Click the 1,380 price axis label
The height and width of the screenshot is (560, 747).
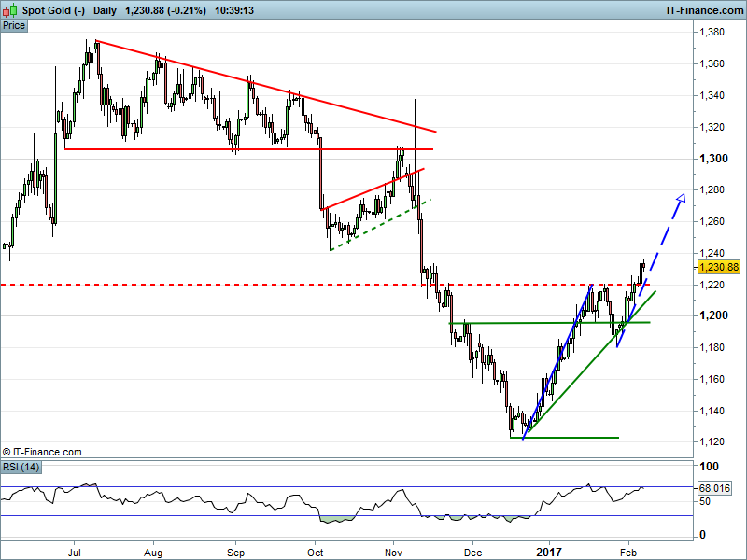(x=712, y=32)
